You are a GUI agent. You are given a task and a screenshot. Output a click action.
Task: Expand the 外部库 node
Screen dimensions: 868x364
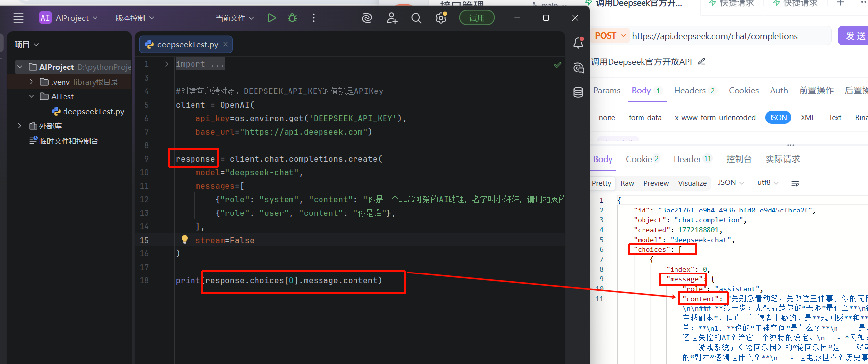(20, 126)
